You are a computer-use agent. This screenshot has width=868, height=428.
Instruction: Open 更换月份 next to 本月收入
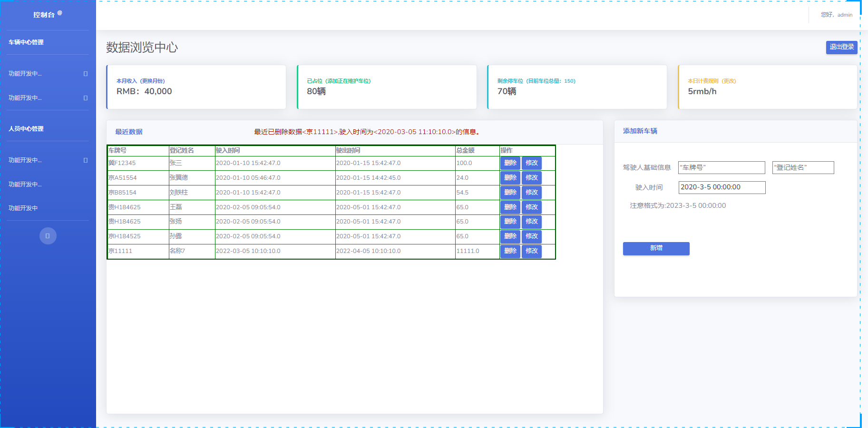click(x=153, y=80)
